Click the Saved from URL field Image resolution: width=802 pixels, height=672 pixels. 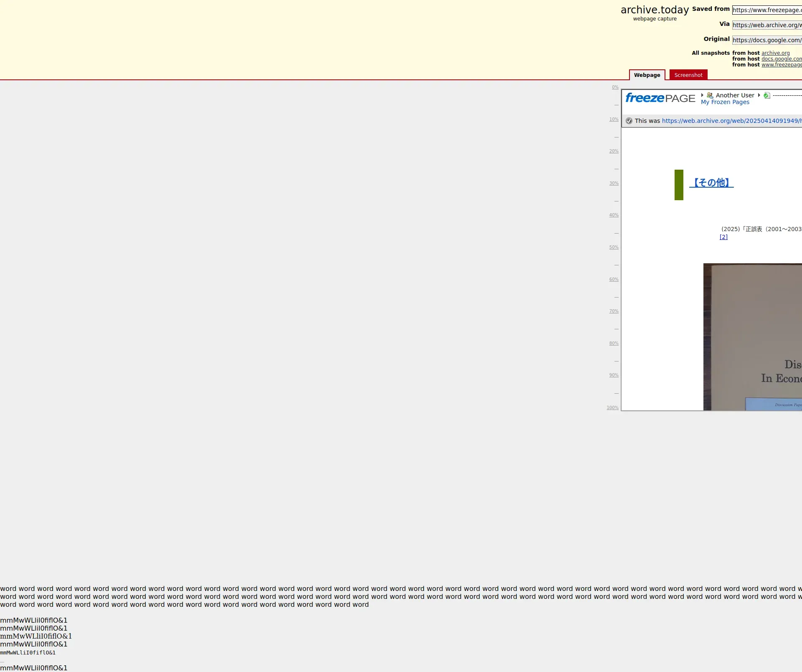766,10
